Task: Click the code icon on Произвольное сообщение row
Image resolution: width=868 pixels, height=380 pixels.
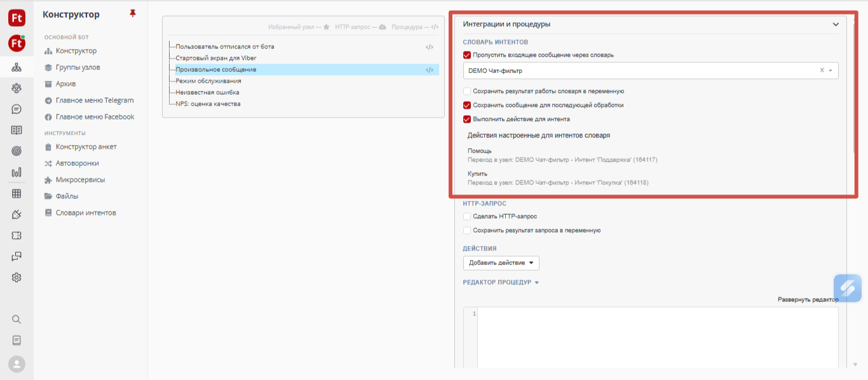Action: (430, 70)
